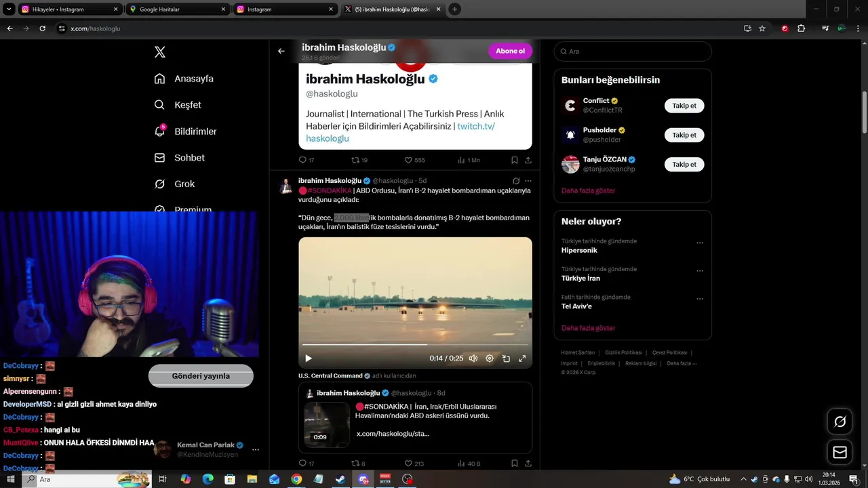Open new browser tab
The height and width of the screenshot is (488, 868).
tap(455, 9)
